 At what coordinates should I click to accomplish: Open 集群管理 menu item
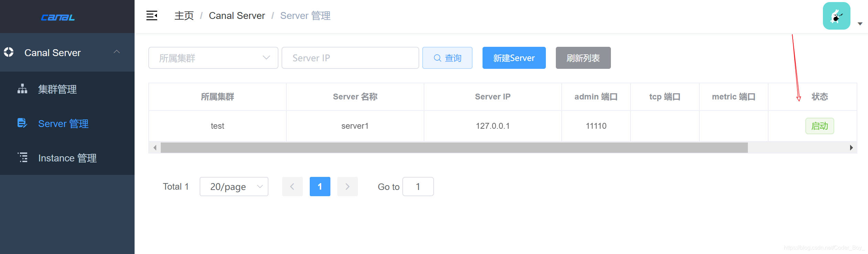coord(67,89)
